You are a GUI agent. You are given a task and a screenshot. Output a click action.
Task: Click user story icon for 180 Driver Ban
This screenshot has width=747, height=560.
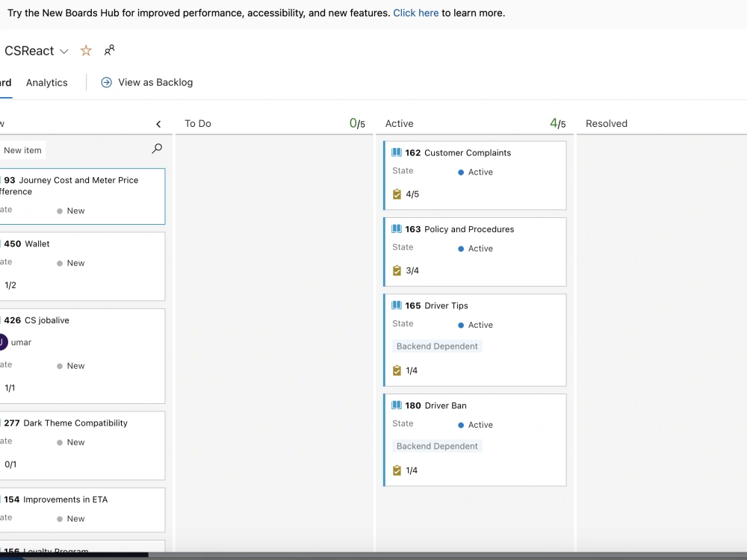click(397, 405)
